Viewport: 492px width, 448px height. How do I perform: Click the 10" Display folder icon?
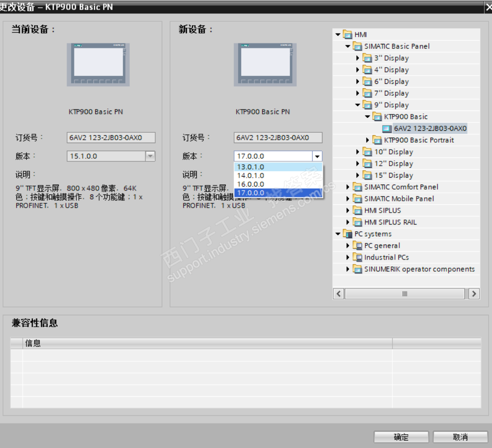pos(367,152)
